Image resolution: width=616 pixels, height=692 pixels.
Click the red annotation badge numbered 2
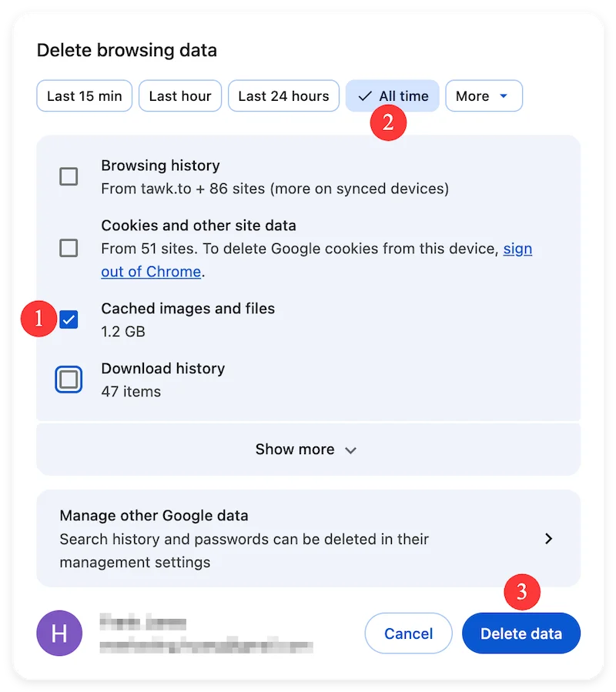pyautogui.click(x=389, y=122)
